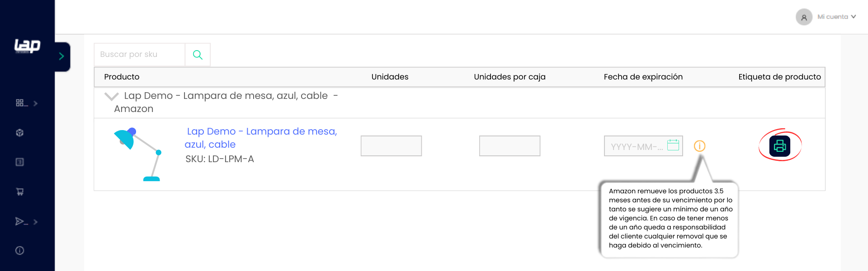The width and height of the screenshot is (868, 271).
Task: Focus the Buscar por sku field
Action: pyautogui.click(x=139, y=55)
